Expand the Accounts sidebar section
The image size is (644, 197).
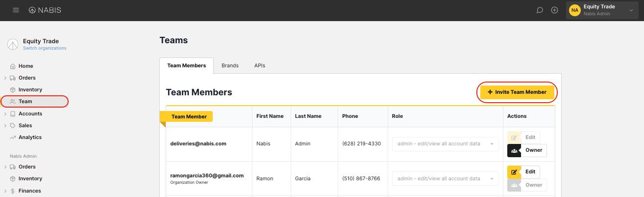coord(5,114)
